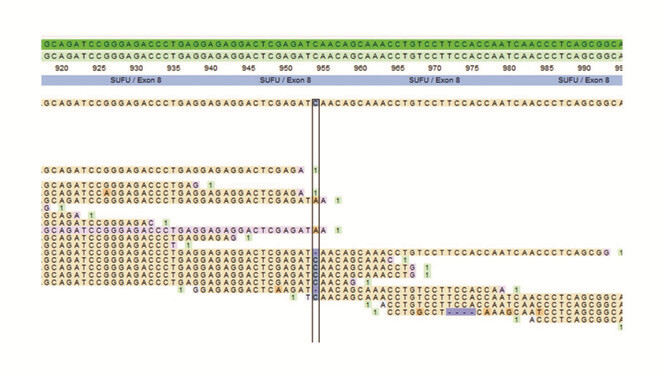Click orange A mismatch in GCAGATCCAGGAGACCC read
Image resolution: width=660 pixels, height=377 pixels.
[x=107, y=193]
